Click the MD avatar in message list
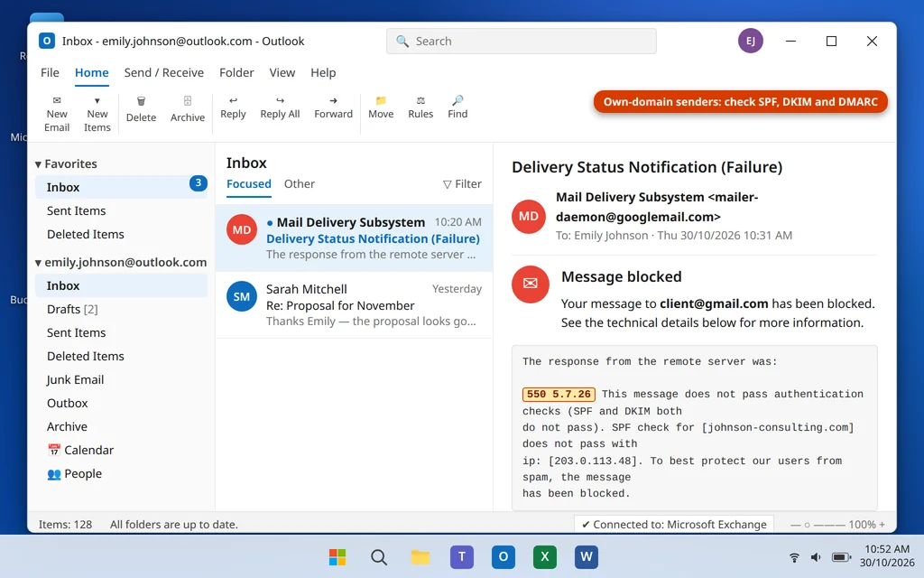The height and width of the screenshot is (578, 924). click(242, 230)
